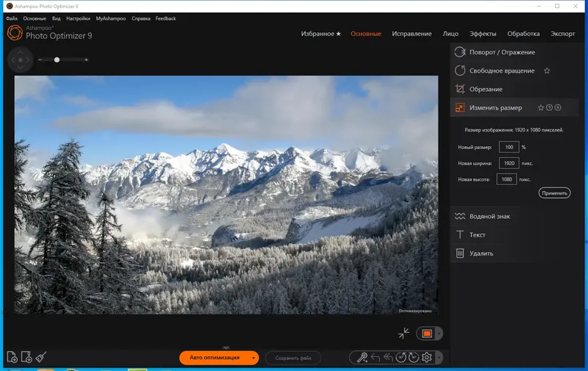
Task: Expand the small chevron above Авто оптимизация
Action: [x=226, y=347]
